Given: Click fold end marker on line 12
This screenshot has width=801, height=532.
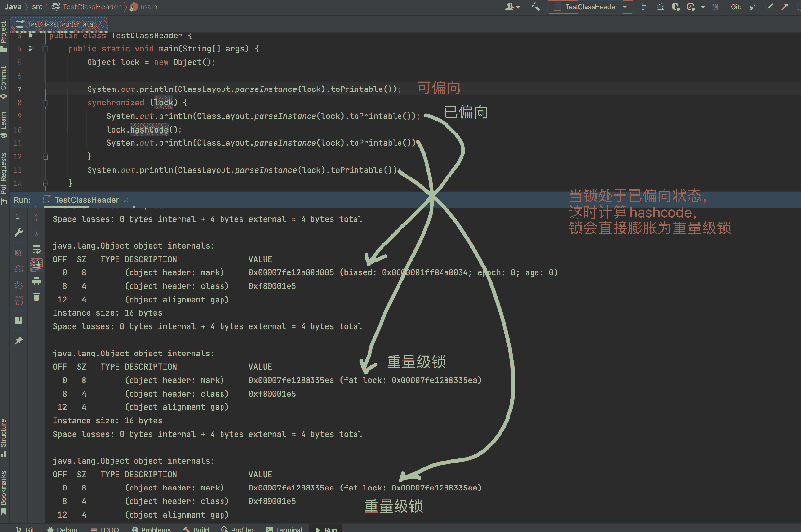Looking at the screenshot, I should (x=45, y=157).
